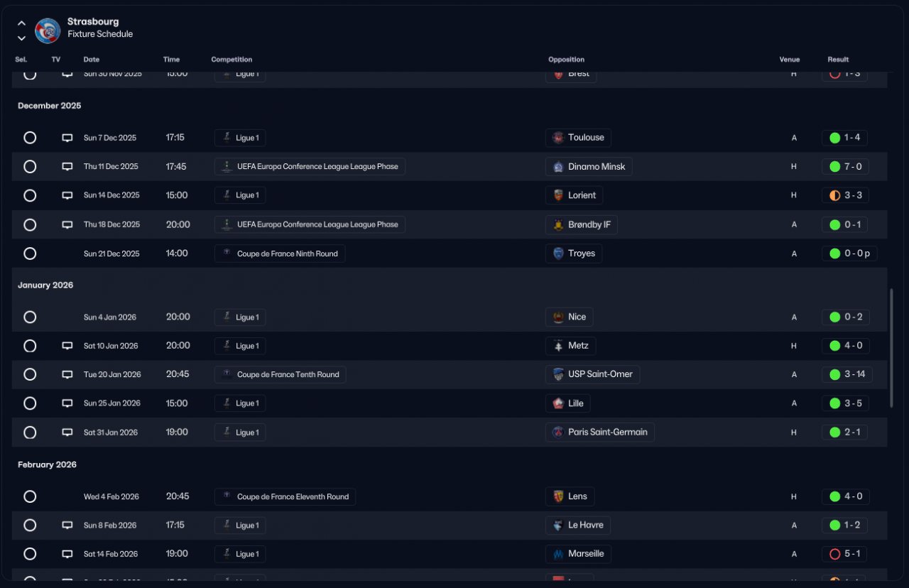Click TV icon for Dinamo Minsk match
The image size is (909, 588).
point(67,167)
